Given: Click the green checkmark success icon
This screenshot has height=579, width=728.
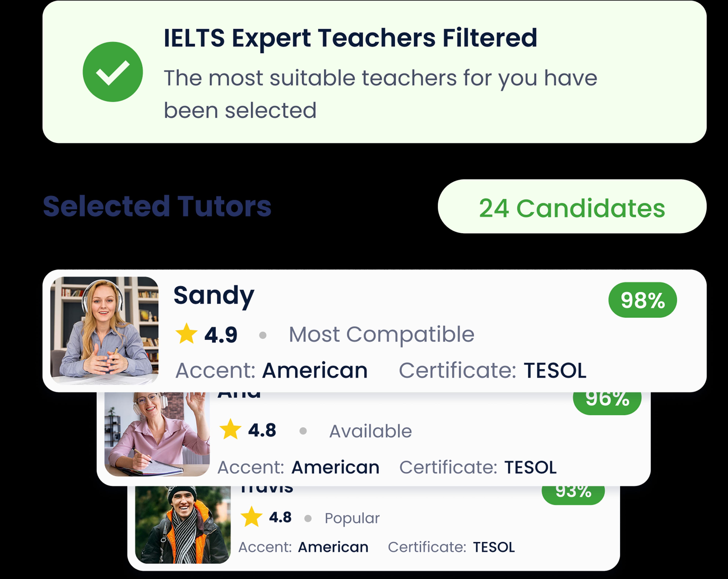Looking at the screenshot, I should coord(112,72).
